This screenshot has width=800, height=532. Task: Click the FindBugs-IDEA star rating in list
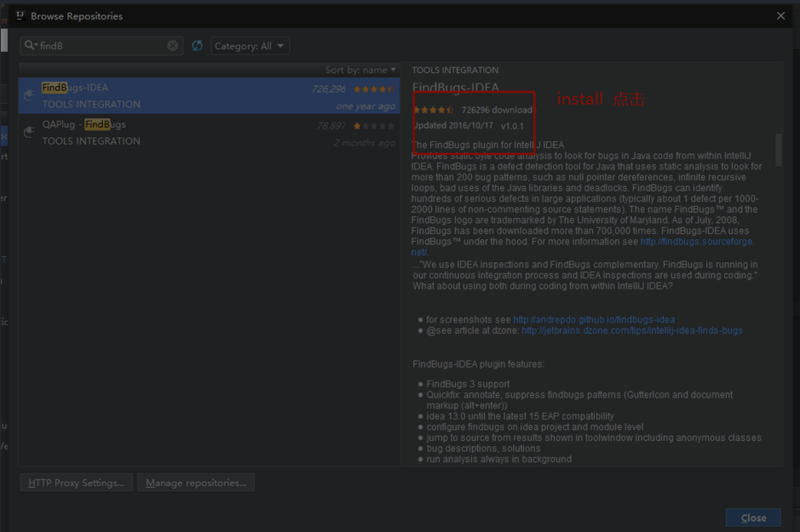[x=374, y=89]
